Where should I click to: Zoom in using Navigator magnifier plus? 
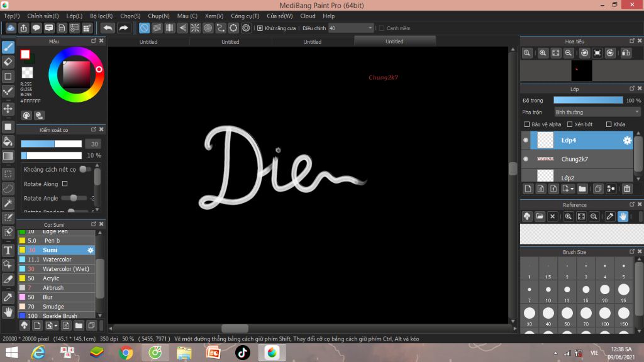(543, 53)
